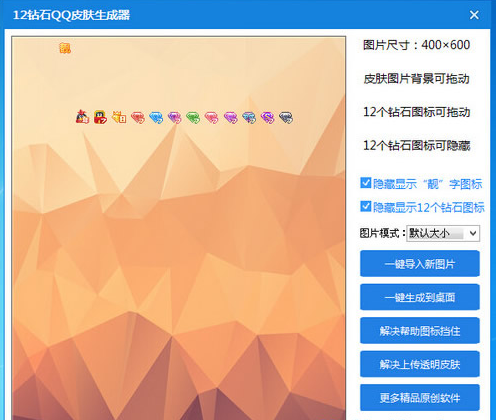Image resolution: width=497 pixels, height=420 pixels.
Task: Click the 12个钻石图标可隐藏 text
Action: (416, 145)
